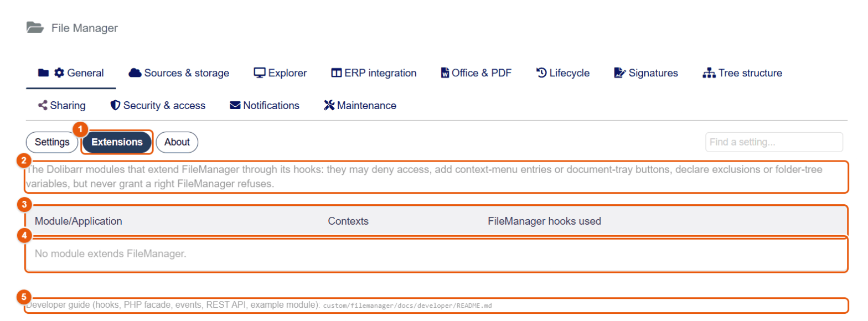Click the open-folder icon beside File Manager title
Screen dimensions: 868x321
pyautogui.click(x=35, y=28)
